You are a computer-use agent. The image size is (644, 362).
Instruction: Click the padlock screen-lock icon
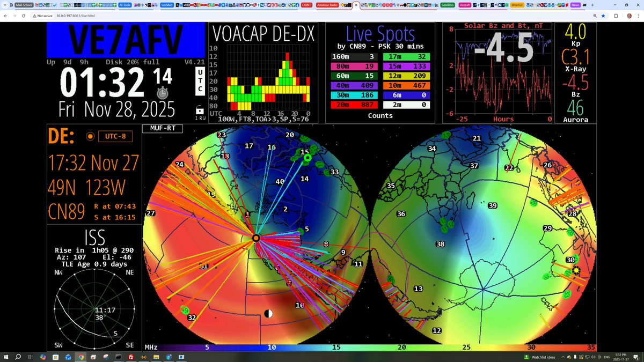200,109
